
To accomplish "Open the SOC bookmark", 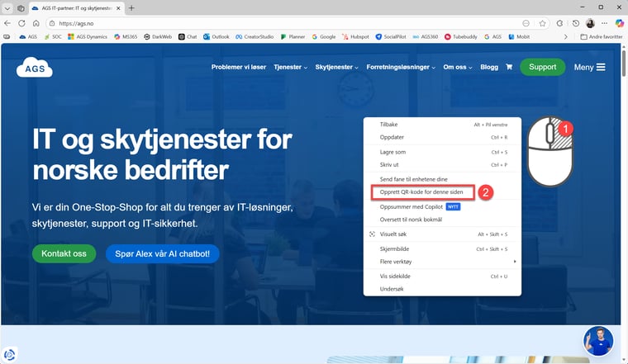I will tap(53, 36).
